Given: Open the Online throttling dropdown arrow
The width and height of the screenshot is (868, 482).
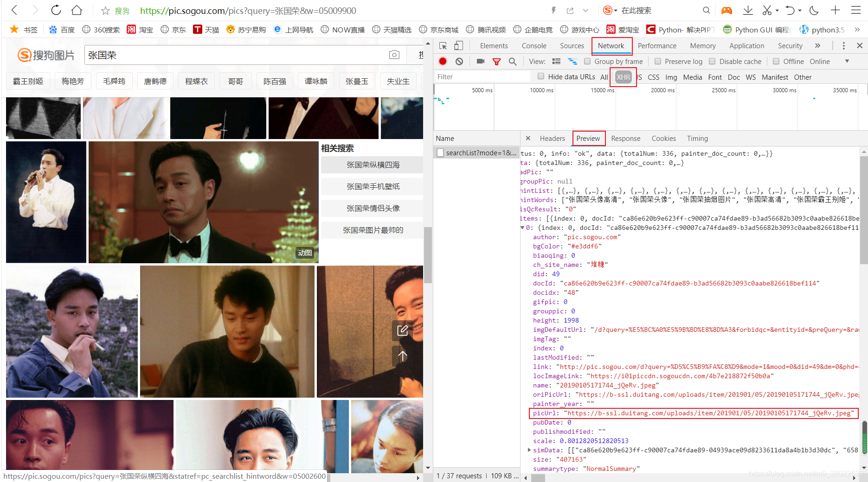Looking at the screenshot, I should point(847,61).
